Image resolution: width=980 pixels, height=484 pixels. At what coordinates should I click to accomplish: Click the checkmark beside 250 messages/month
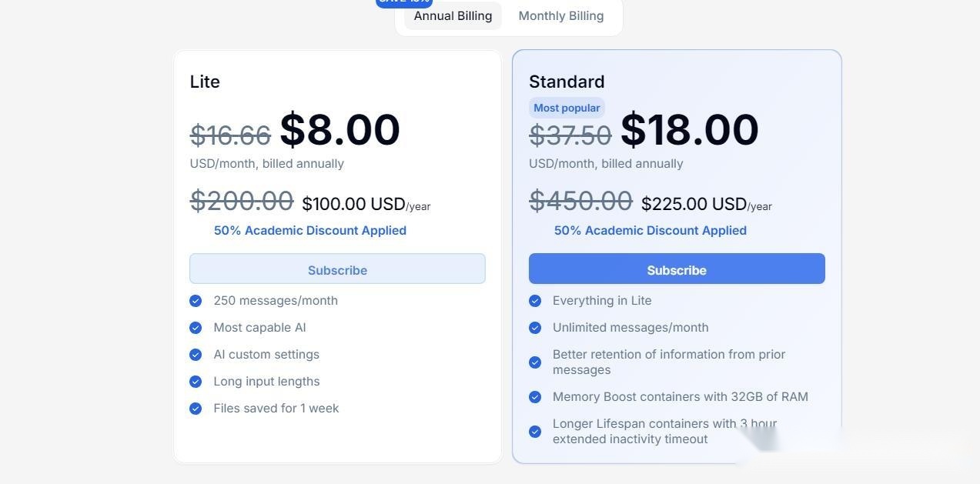pos(196,301)
